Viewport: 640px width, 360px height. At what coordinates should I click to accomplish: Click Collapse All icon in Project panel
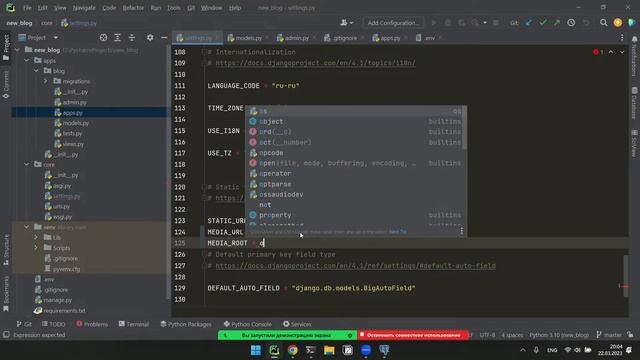131,38
